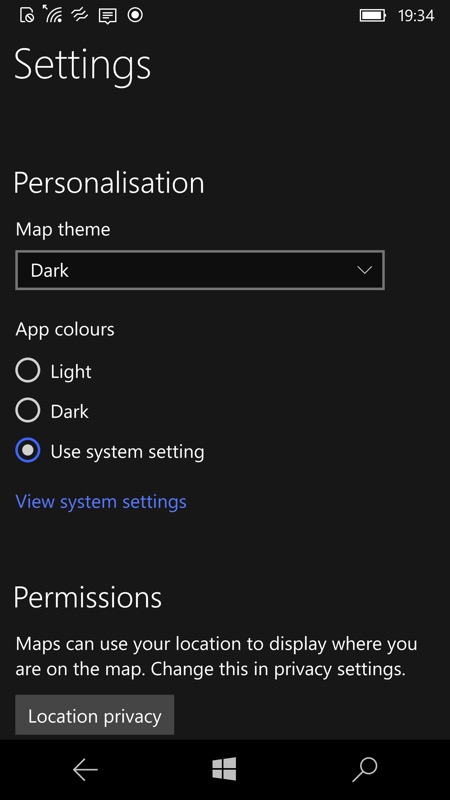Tap the Windows Start logo button
The image size is (450, 800).
[x=224, y=769]
